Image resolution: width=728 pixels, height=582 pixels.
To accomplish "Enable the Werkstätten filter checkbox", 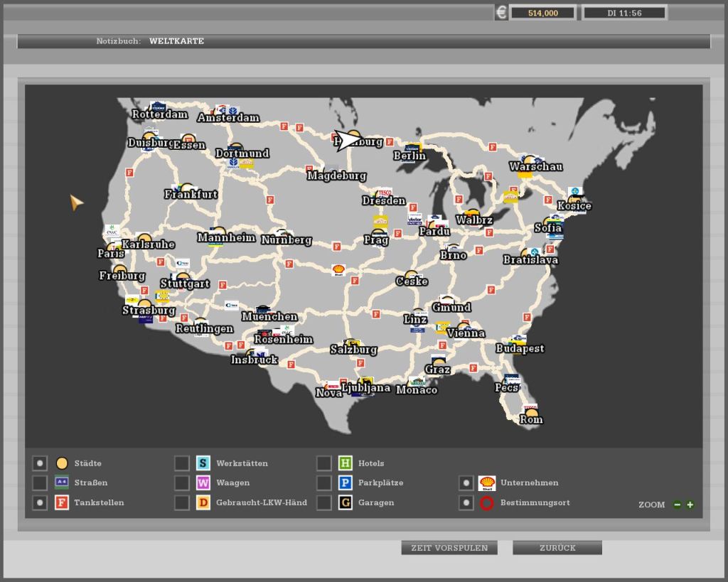I will 182,463.
